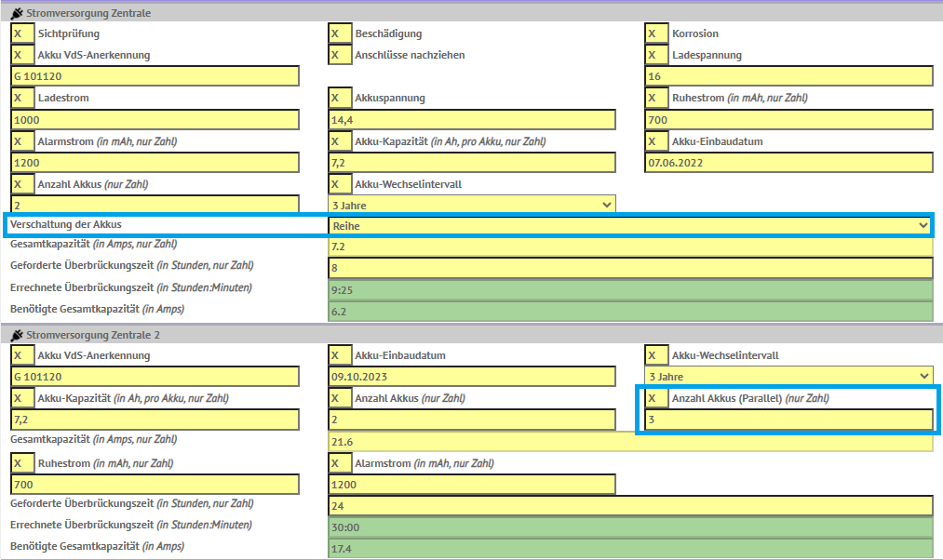Click the Geforderte Überbrückungszeit field containing 24
This screenshot has height=560, width=943.
(630, 506)
